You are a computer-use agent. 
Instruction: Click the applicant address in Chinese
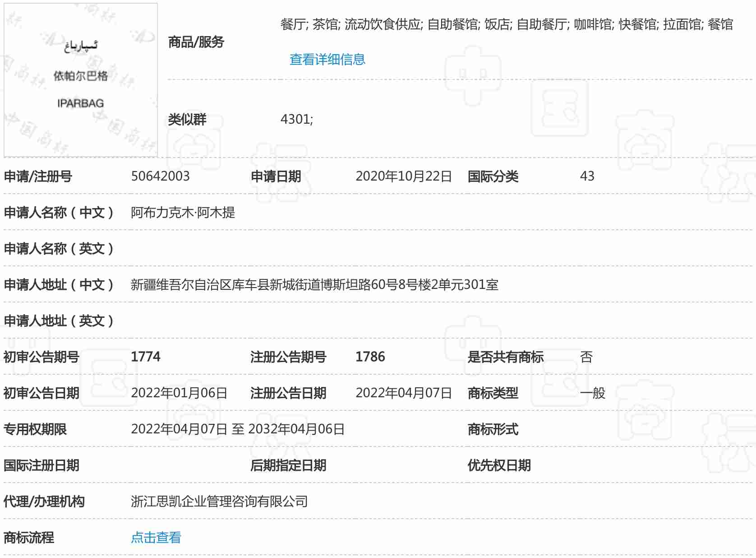[x=314, y=284]
